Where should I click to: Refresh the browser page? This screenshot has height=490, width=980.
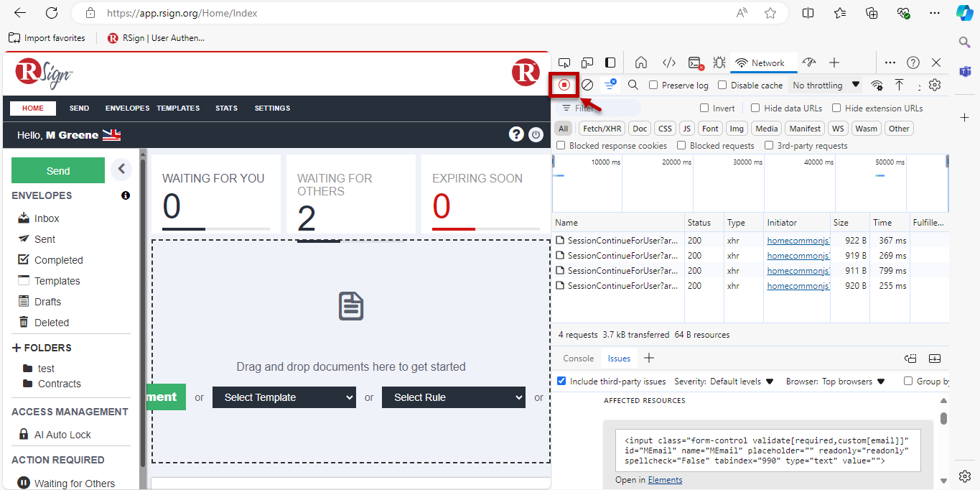pyautogui.click(x=52, y=13)
